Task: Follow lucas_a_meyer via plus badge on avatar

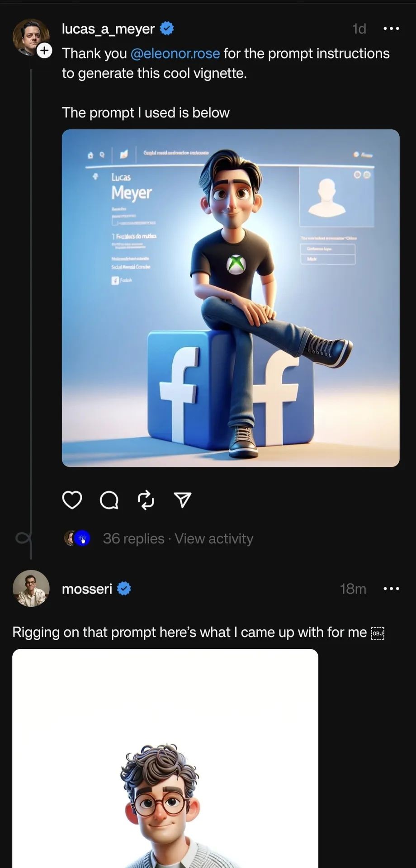Action: pyautogui.click(x=44, y=51)
